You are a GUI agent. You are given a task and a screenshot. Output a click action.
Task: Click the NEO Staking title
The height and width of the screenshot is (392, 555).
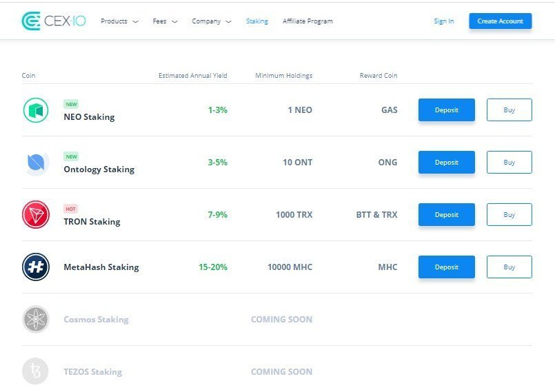tap(89, 117)
